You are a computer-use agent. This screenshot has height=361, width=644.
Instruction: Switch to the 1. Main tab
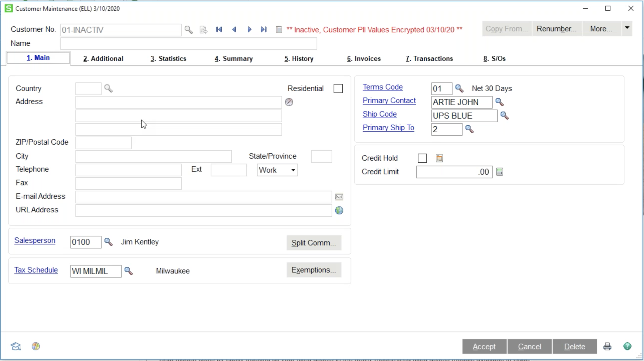[38, 58]
